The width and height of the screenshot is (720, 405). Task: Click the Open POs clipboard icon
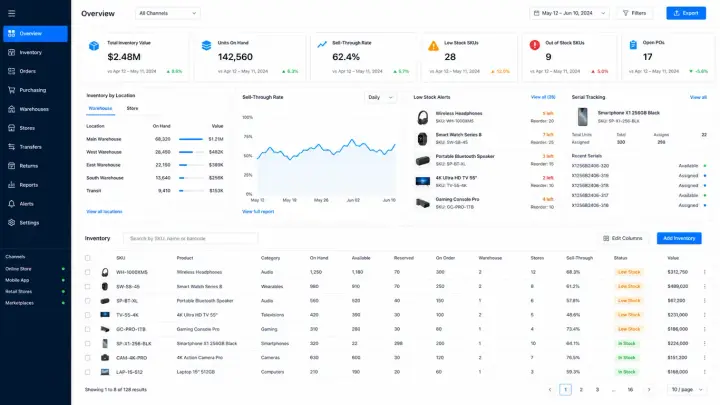coord(633,45)
